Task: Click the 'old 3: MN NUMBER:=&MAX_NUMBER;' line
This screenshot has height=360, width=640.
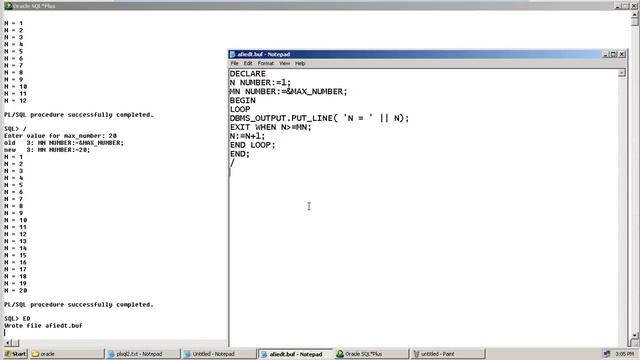Action: tap(64, 143)
